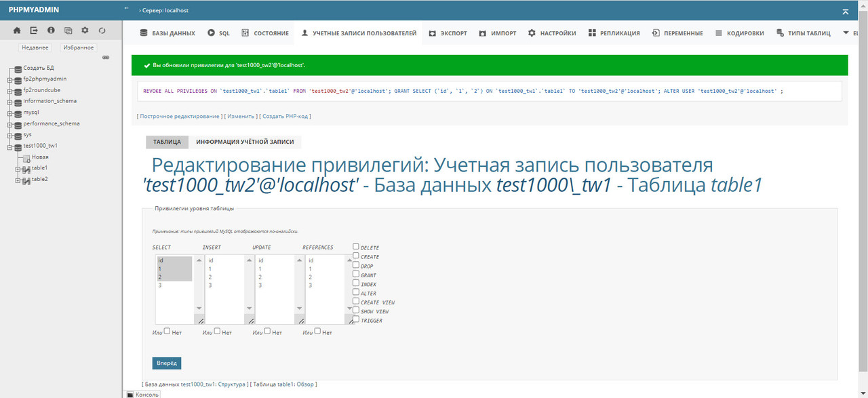Click the database icon next to sys
Viewport: 868px width, 398px height.
[x=18, y=135]
